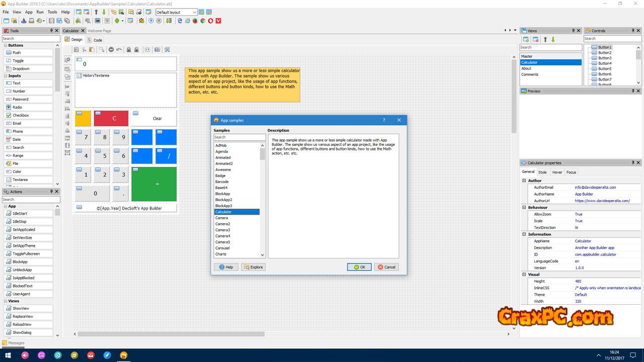
Task: Select the Color input in Tools panel
Action: click(17, 171)
